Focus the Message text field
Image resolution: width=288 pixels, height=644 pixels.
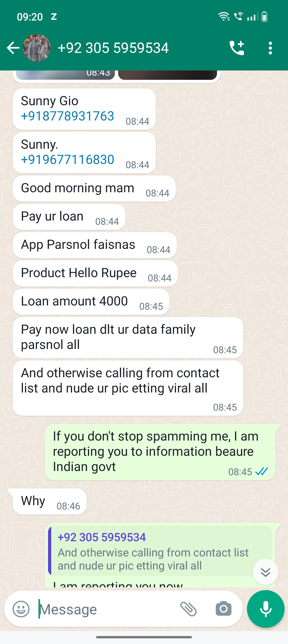(107, 609)
